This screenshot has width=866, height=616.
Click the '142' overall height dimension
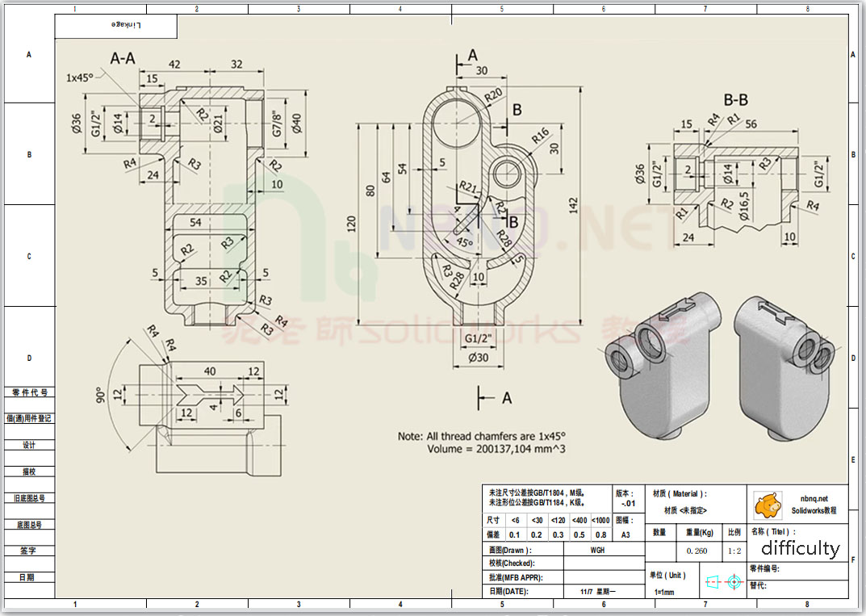[573, 205]
